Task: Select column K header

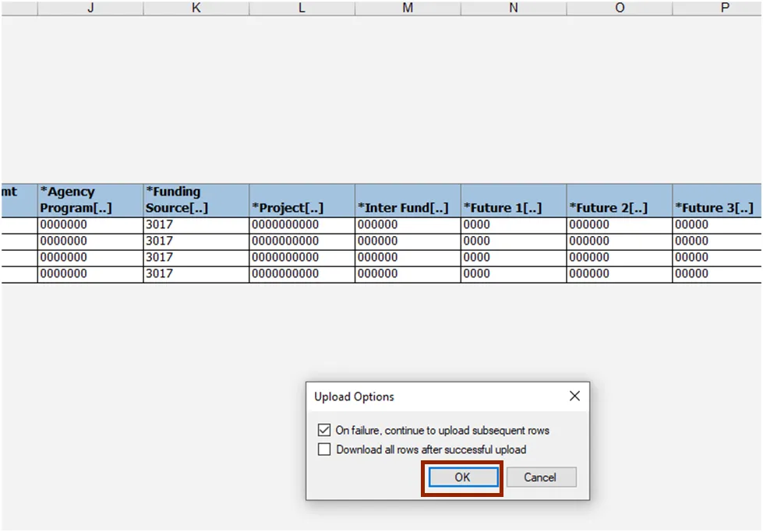Action: pos(196,8)
